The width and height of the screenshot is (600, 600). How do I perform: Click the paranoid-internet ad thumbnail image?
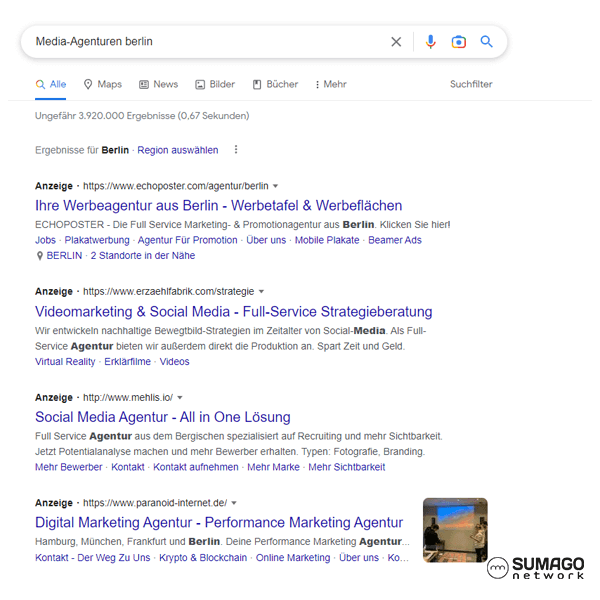pyautogui.click(x=455, y=530)
